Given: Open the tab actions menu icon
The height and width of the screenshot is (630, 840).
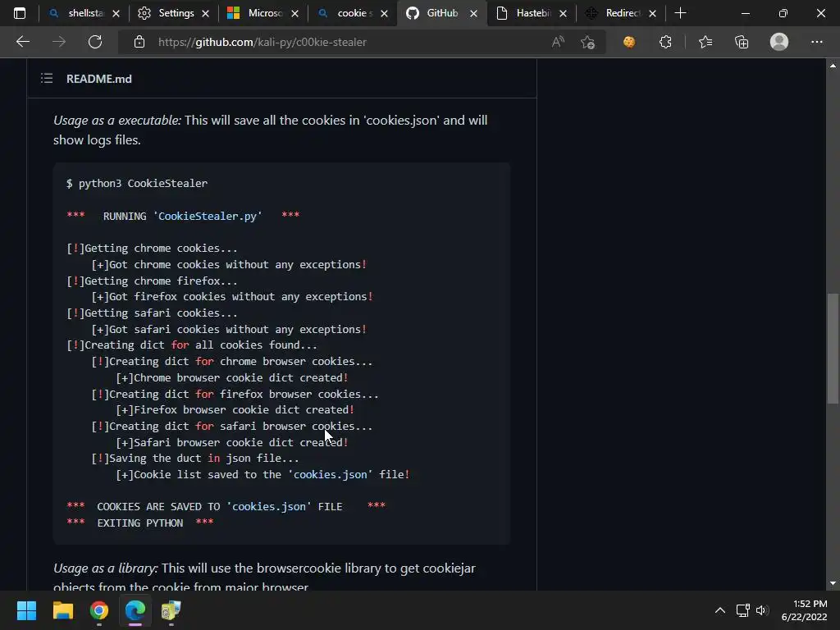Looking at the screenshot, I should 20,13.
